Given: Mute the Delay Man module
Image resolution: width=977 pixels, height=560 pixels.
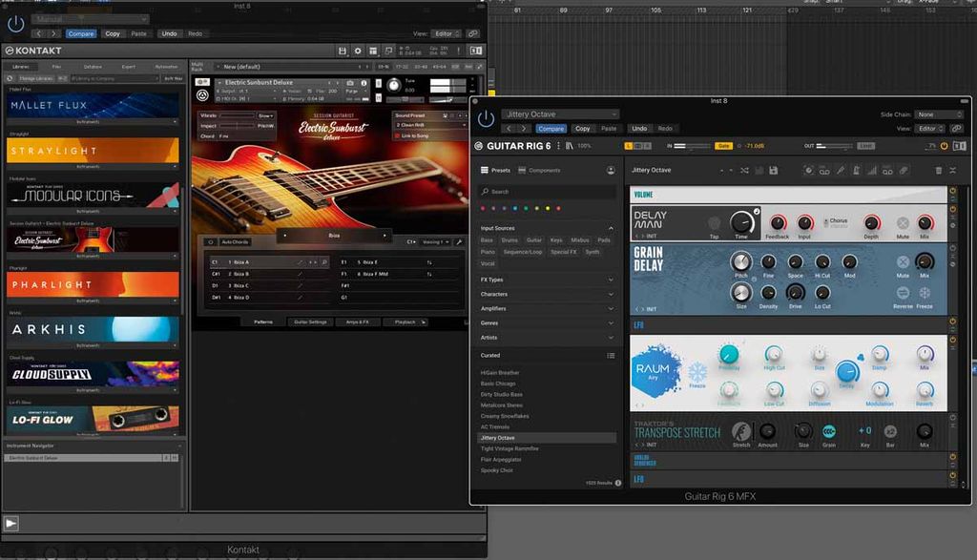Looking at the screenshot, I should pos(903,222).
